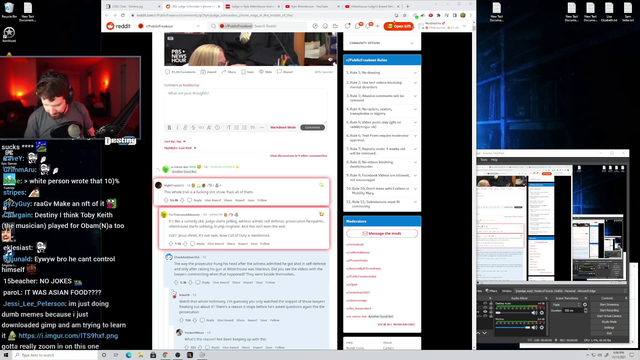640x360 pixels.
Task: Open the r/PublicFreakout community dropdown in header
Action: pyautogui.click(x=169, y=26)
